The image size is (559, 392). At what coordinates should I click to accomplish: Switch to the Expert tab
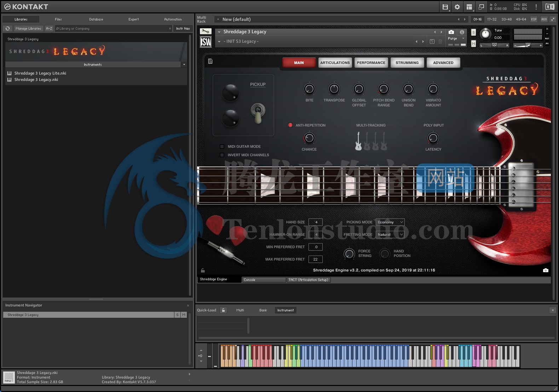134,19
